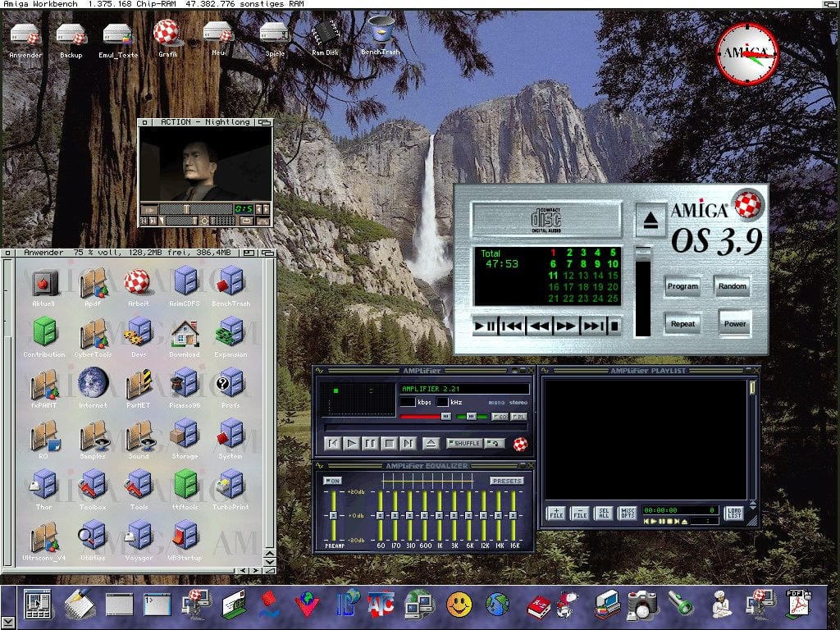Screen dimensions: 840x630
Task: Click the Boing Ball logo in AMPLiFier
Action: point(520,443)
